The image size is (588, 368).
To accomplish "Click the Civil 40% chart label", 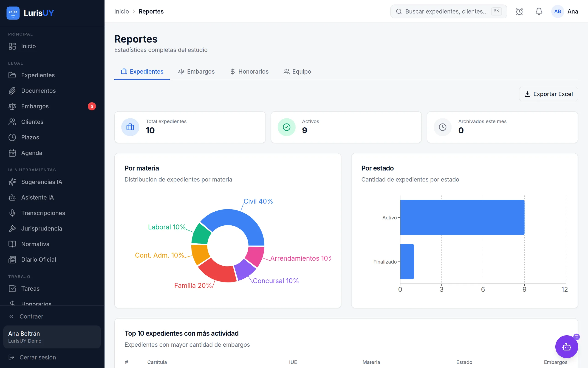I will point(258,201).
